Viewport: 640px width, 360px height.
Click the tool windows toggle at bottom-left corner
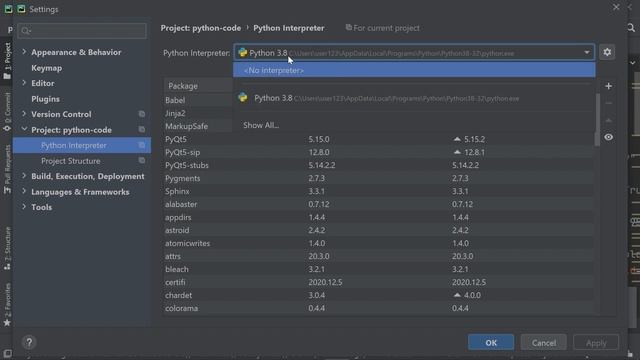(x=7, y=353)
